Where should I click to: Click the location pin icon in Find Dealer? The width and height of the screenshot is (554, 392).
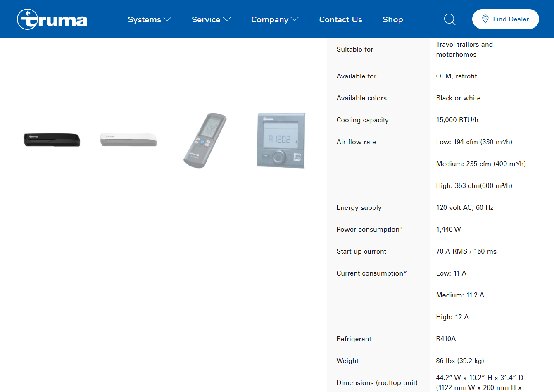pyautogui.click(x=485, y=19)
